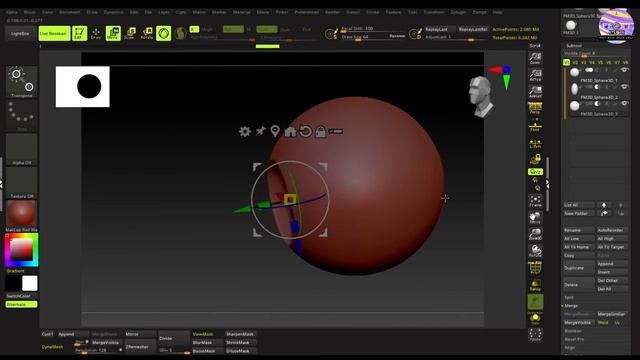This screenshot has height=360, width=640.
Task: Expand the Split section
Action: tap(569, 297)
